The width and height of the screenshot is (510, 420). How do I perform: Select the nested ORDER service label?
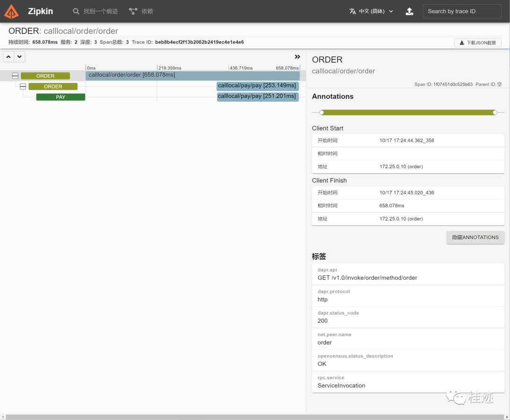coord(53,86)
